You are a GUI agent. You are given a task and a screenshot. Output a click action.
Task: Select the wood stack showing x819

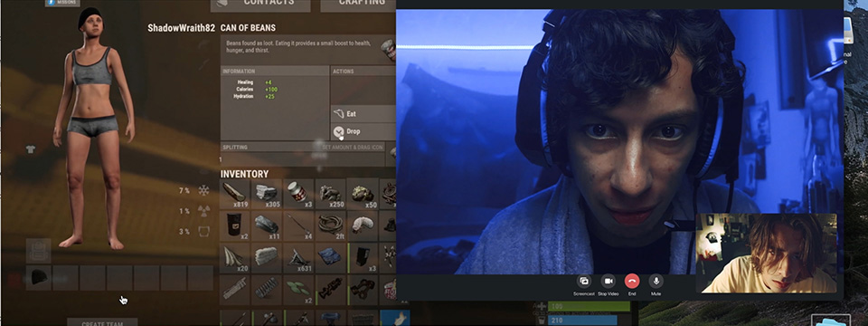pyautogui.click(x=235, y=194)
